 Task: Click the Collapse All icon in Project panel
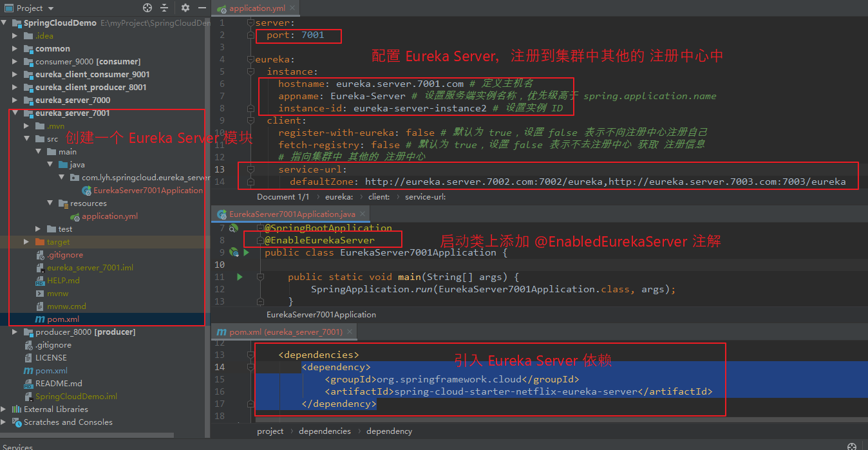point(164,8)
